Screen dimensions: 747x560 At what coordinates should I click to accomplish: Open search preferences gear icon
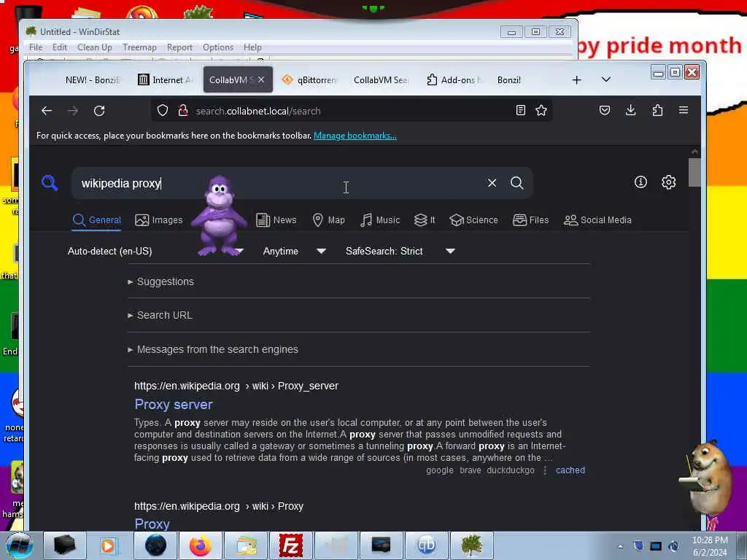(x=669, y=182)
